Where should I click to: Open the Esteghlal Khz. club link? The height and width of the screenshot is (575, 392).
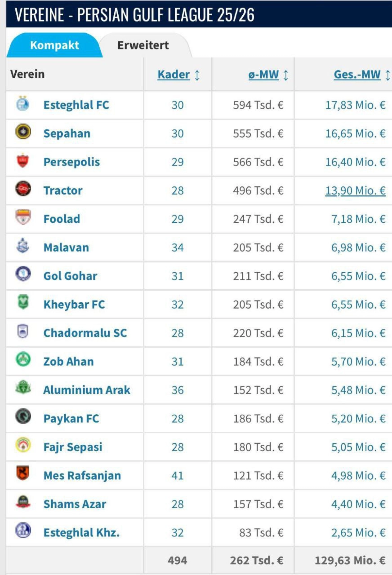click(x=81, y=533)
